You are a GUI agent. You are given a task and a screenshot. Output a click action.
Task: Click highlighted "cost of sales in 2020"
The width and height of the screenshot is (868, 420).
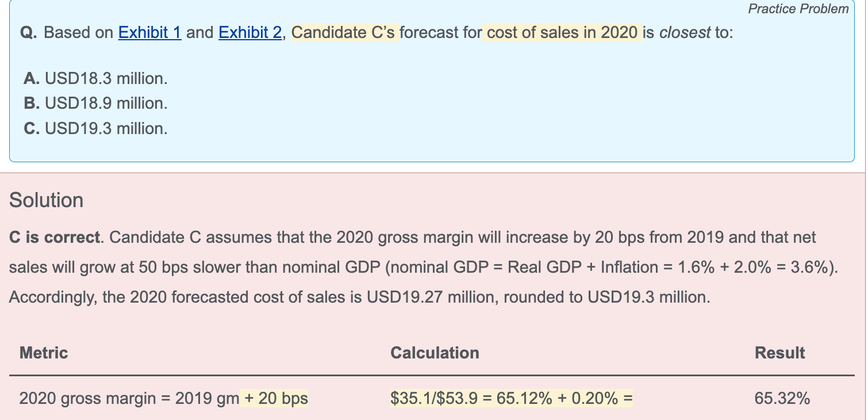pos(562,33)
